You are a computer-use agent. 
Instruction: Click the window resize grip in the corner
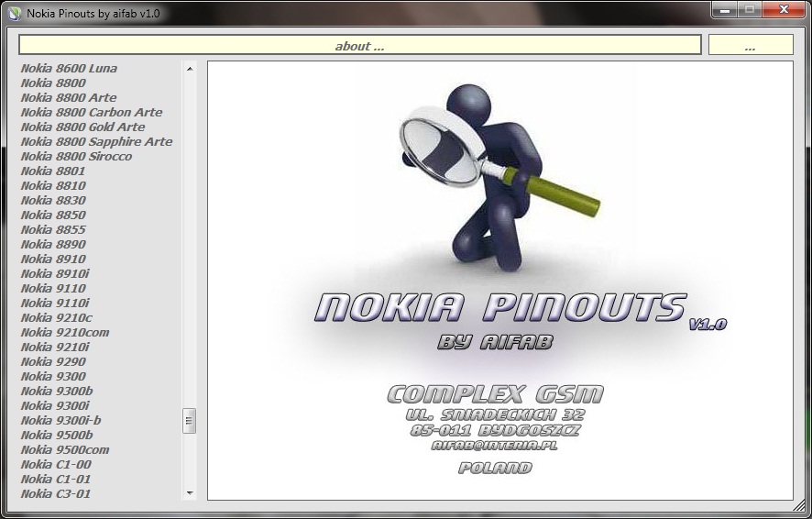[800, 505]
